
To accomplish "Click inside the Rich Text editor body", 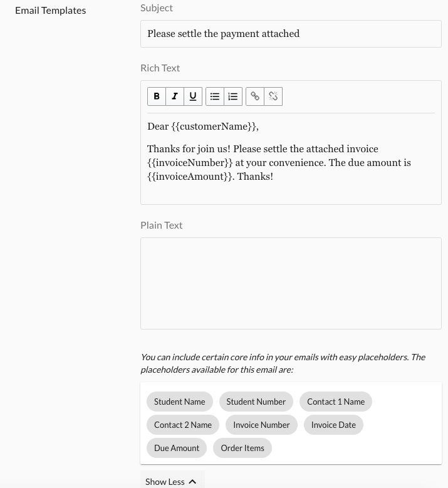I will pyautogui.click(x=291, y=163).
